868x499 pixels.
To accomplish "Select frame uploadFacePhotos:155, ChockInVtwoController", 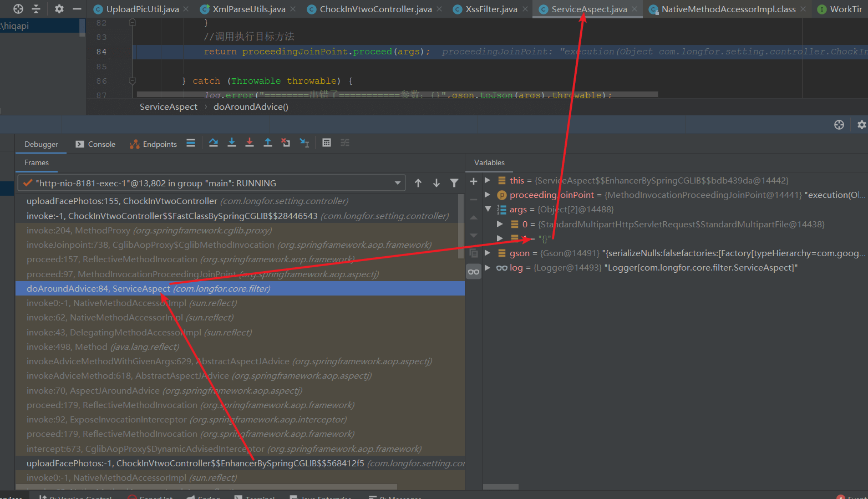I will click(240, 201).
